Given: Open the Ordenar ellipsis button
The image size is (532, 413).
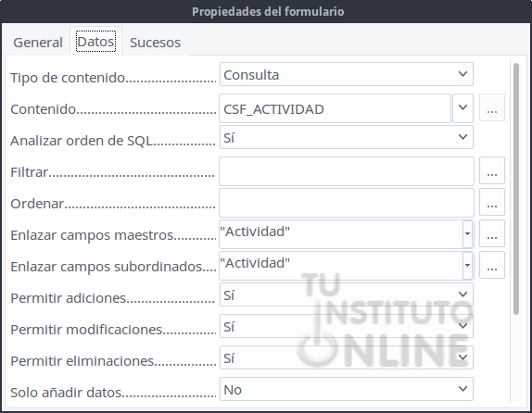Looking at the screenshot, I should [x=491, y=202].
